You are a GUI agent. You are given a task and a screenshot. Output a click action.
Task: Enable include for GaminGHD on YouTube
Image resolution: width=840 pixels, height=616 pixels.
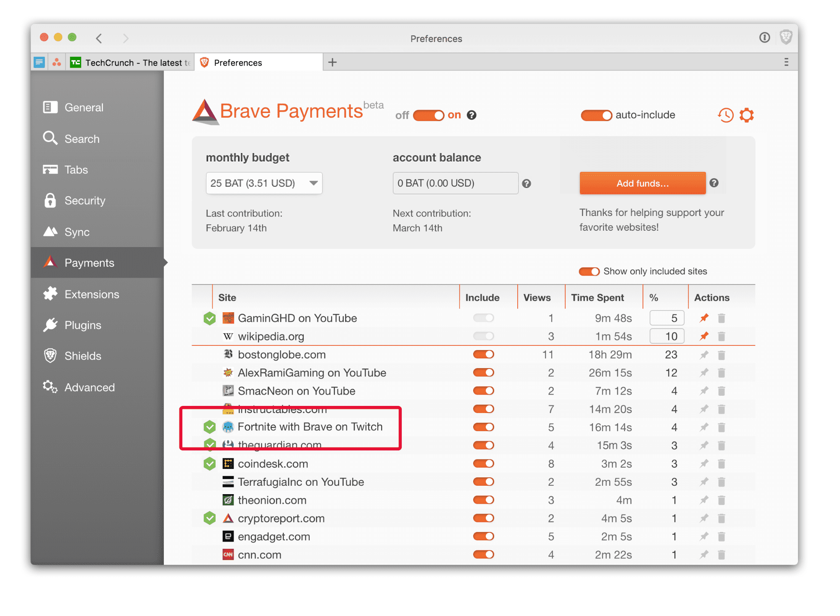point(483,318)
